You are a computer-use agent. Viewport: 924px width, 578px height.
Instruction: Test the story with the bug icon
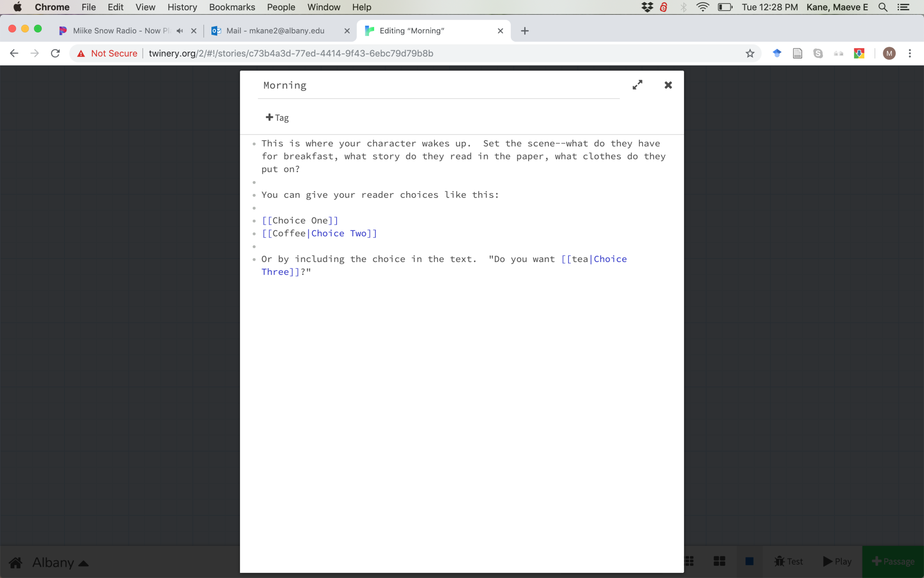pos(788,561)
